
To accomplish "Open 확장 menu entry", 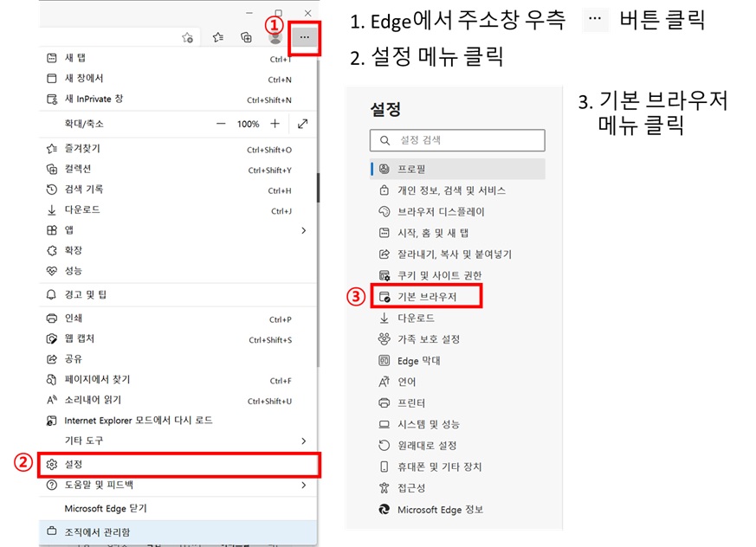I will coord(178,251).
